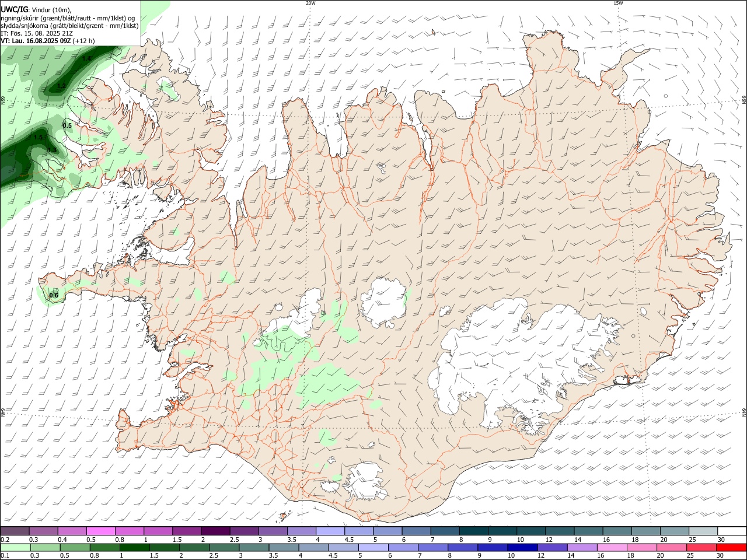Click the purple 12–14 lower-scale swatch

[551, 548]
